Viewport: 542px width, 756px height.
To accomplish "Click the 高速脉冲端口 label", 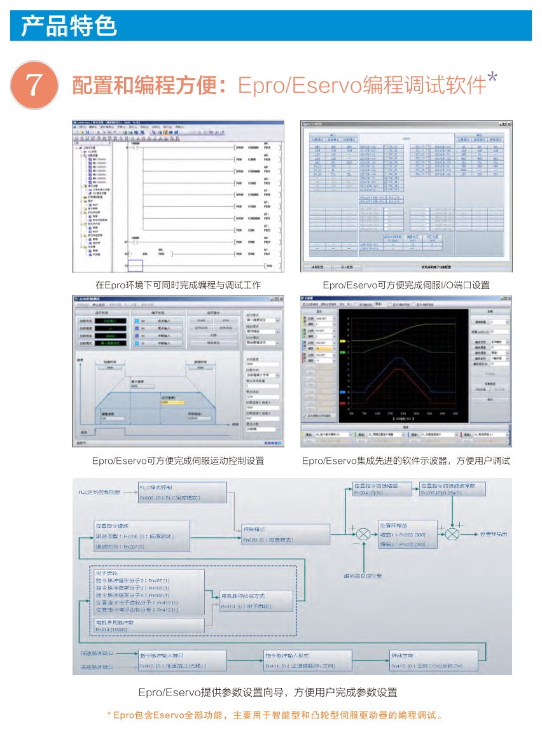I will tap(97, 668).
